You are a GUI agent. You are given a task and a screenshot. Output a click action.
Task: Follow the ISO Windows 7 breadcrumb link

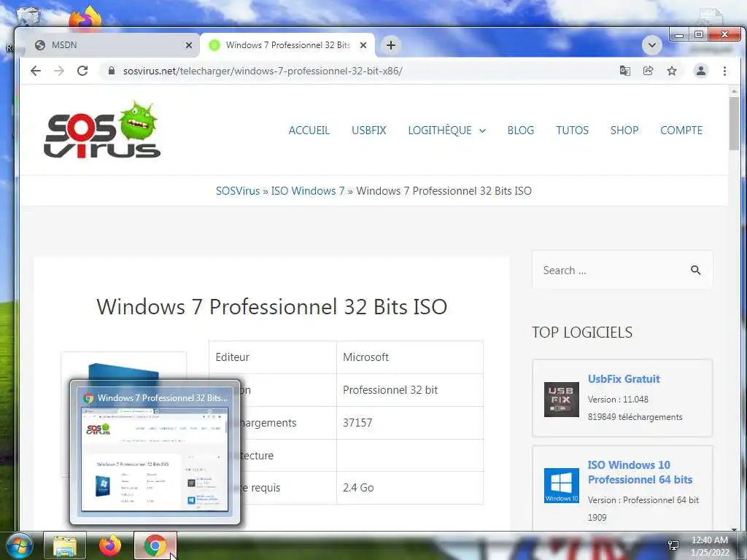coord(307,191)
